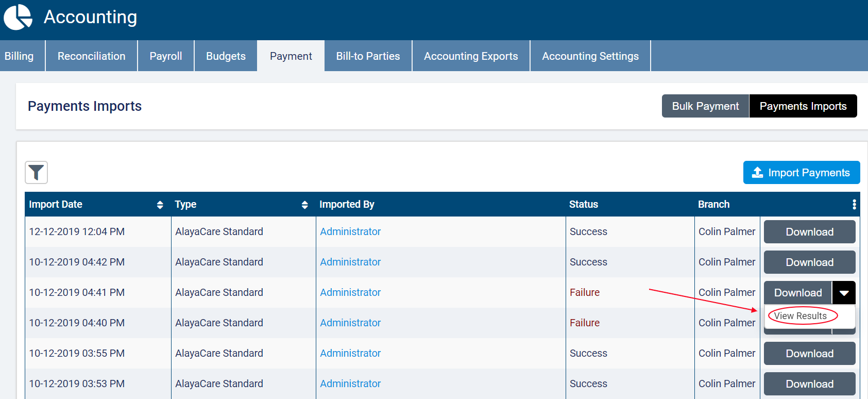Screen dimensions: 868x399
Task: Go to the Payroll tab
Action: point(165,56)
